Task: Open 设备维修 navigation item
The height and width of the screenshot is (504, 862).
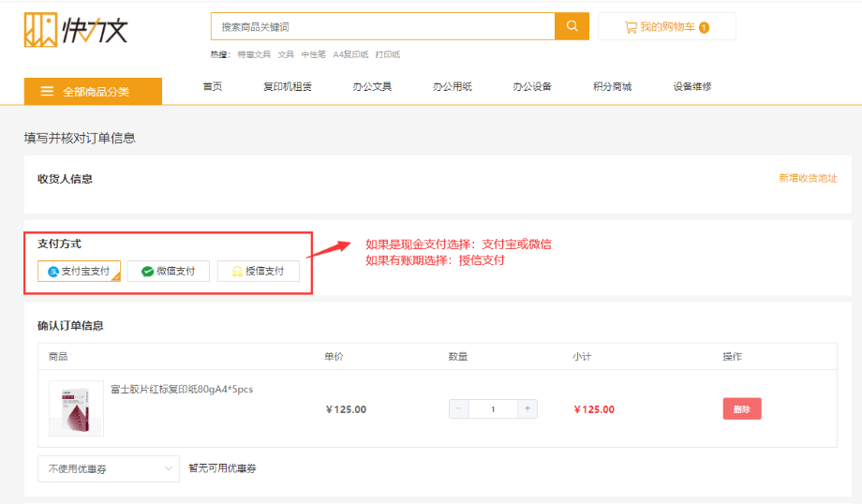Action: pos(691,87)
